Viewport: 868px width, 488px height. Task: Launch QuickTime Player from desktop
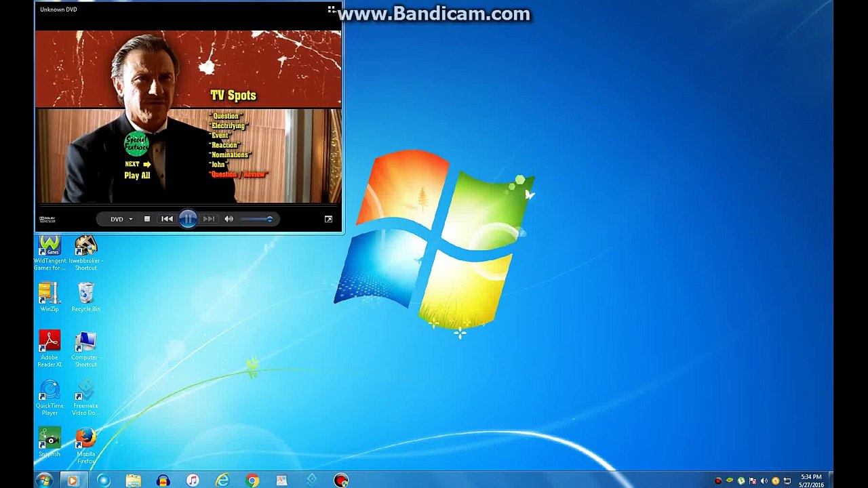50,398
